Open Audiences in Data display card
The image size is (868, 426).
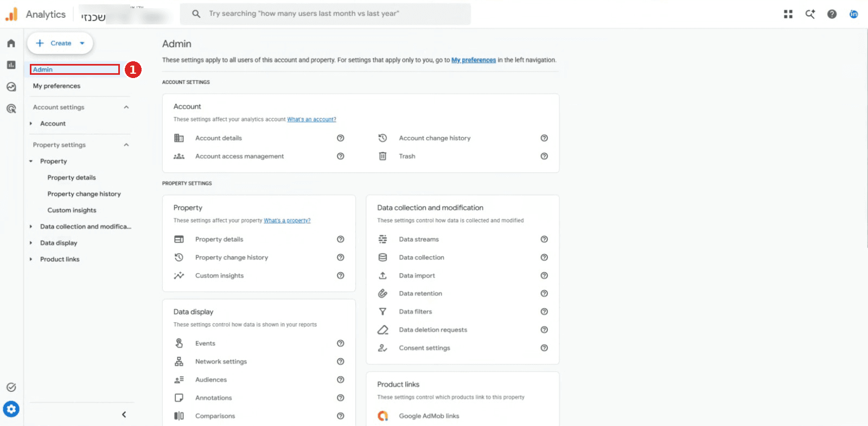tap(211, 380)
